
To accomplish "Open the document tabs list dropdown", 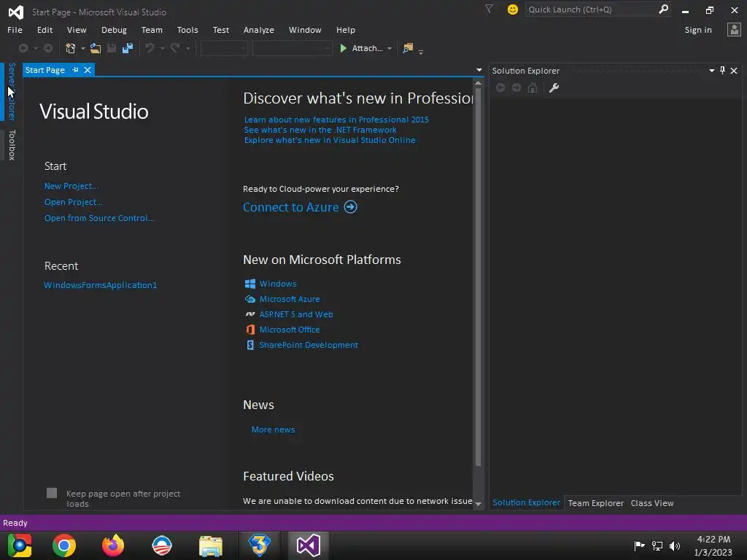I will (x=479, y=70).
